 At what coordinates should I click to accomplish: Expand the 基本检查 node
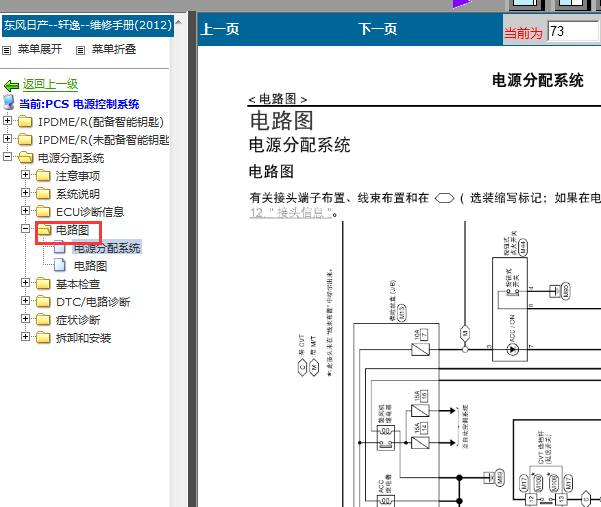point(25,282)
